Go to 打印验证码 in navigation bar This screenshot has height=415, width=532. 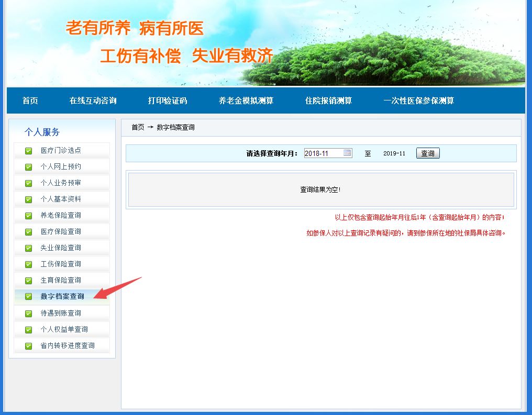pyautogui.click(x=167, y=100)
